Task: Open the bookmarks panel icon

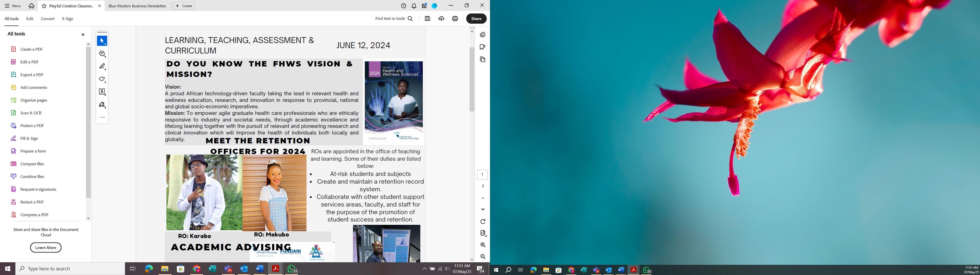Action: point(482,47)
